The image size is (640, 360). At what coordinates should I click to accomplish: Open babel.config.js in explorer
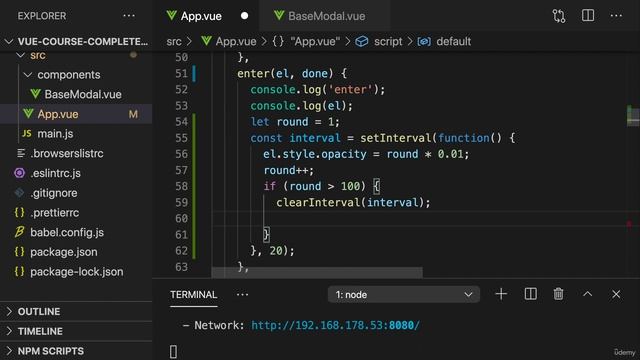click(76, 232)
